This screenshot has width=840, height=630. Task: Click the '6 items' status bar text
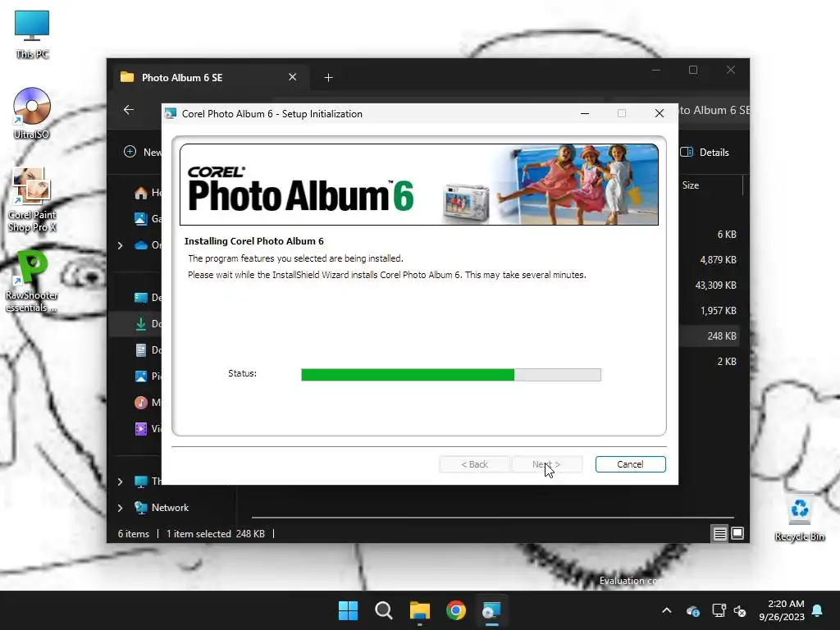(x=134, y=534)
